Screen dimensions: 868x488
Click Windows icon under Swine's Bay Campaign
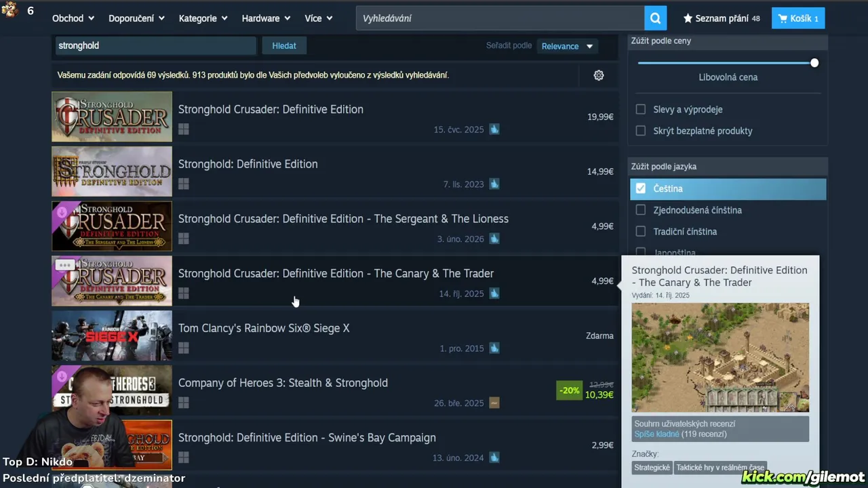click(183, 457)
